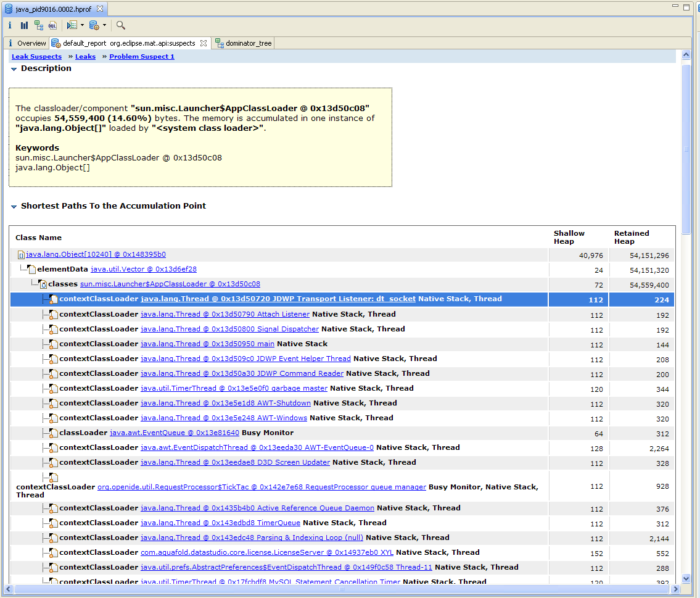Open JDWP Event Helper Thread link

pos(245,359)
